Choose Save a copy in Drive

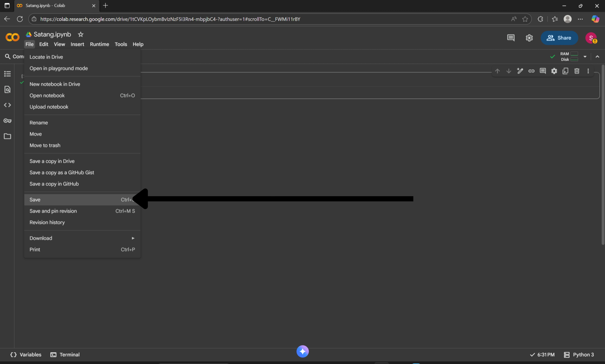pos(52,161)
